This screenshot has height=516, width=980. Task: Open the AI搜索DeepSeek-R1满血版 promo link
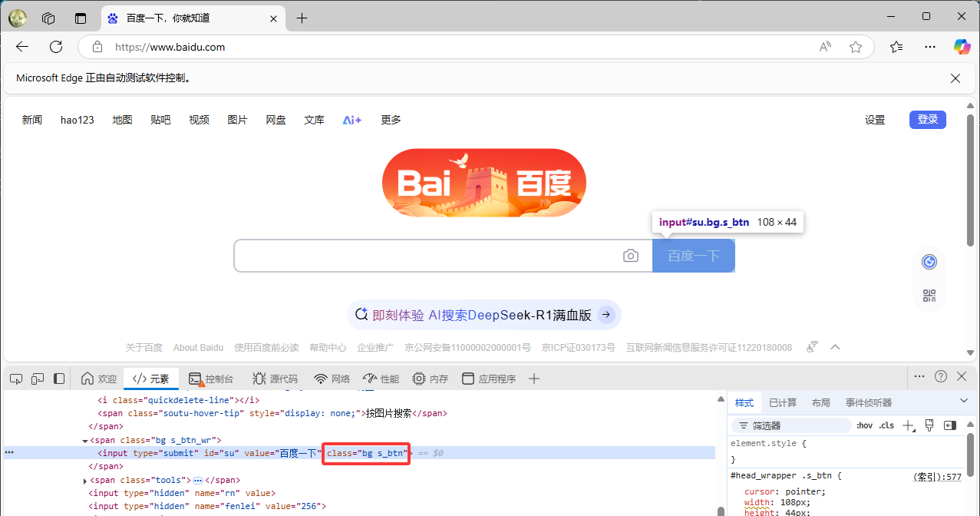[x=484, y=315]
